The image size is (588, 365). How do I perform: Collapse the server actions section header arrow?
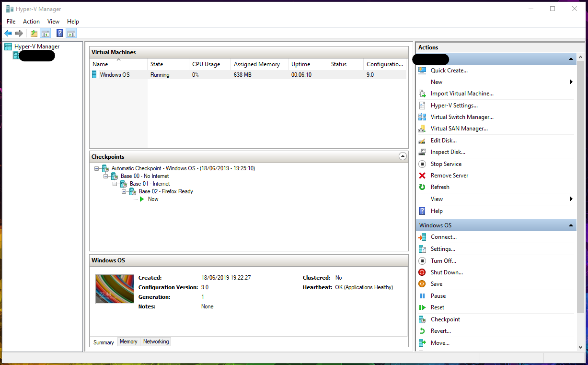(x=571, y=59)
